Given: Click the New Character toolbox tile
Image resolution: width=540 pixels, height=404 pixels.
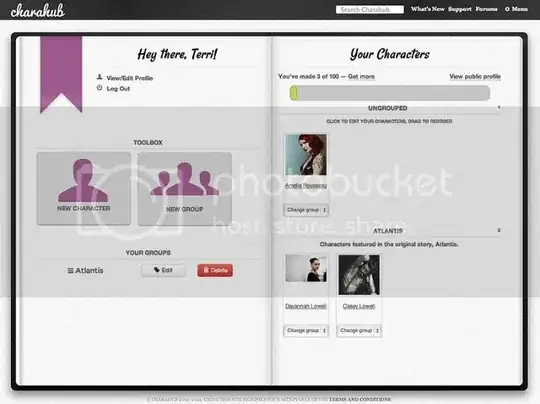Looking at the screenshot, I should [84, 189].
